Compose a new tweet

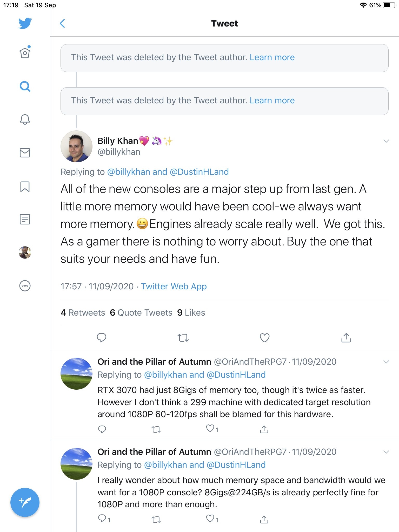tap(25, 502)
